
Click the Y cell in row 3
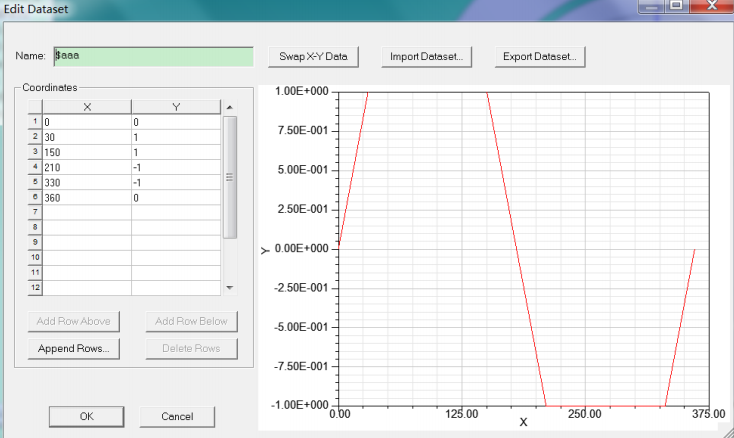tap(176, 152)
